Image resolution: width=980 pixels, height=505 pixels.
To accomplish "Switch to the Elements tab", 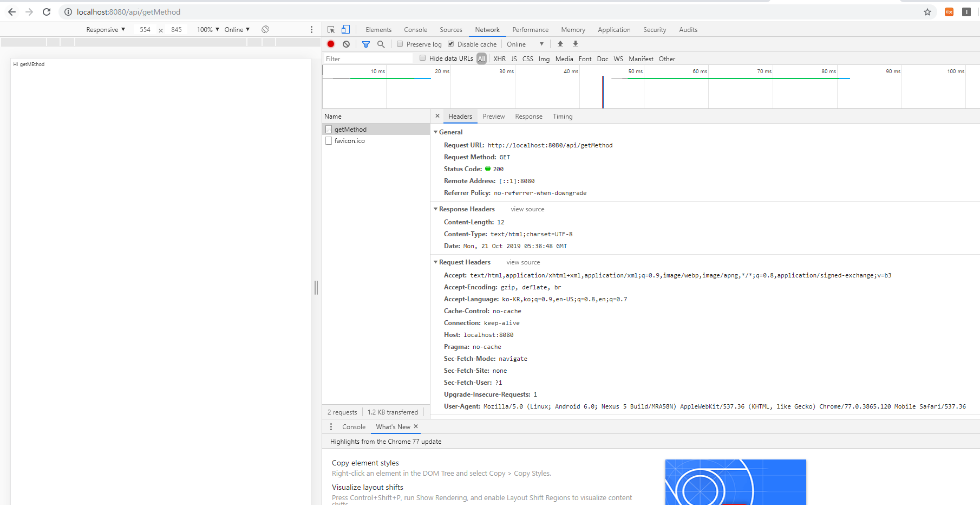I will tap(378, 30).
